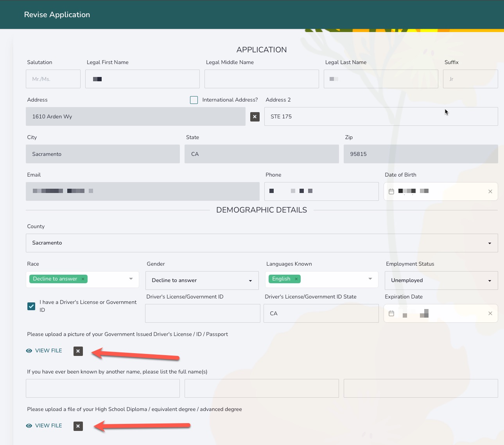Click the Legal Last Name field

pyautogui.click(x=381, y=79)
